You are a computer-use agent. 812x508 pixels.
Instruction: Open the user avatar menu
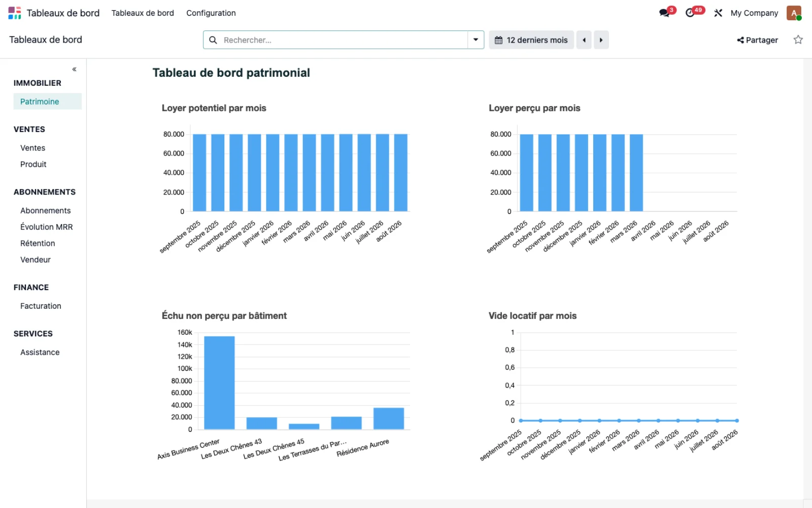click(794, 13)
